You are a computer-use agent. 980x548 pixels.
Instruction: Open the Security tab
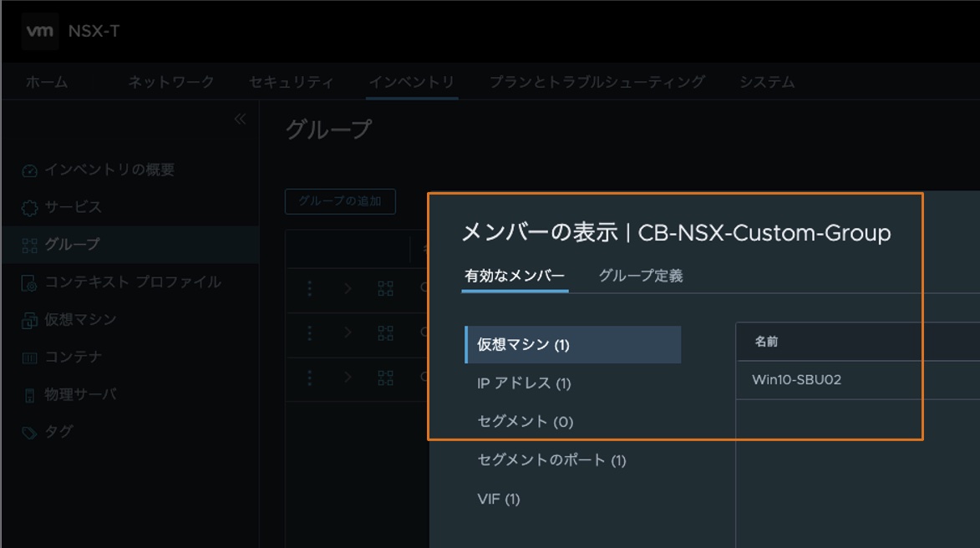point(291,82)
